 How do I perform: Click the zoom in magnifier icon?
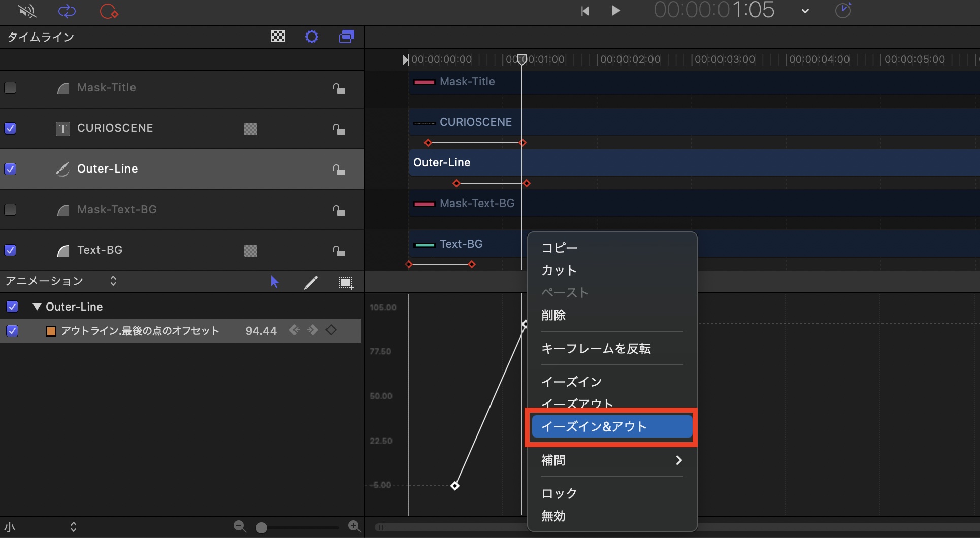(x=354, y=527)
